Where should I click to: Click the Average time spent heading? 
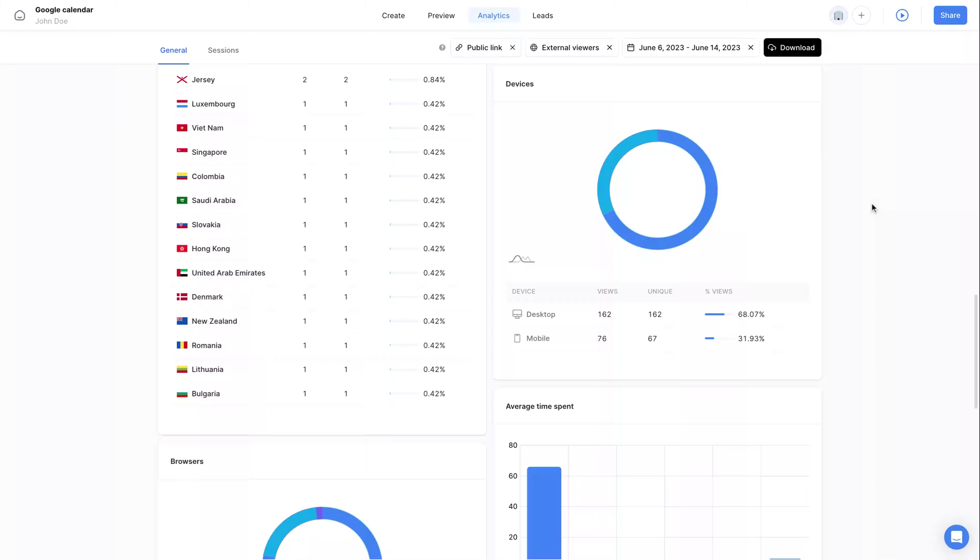[539, 406]
